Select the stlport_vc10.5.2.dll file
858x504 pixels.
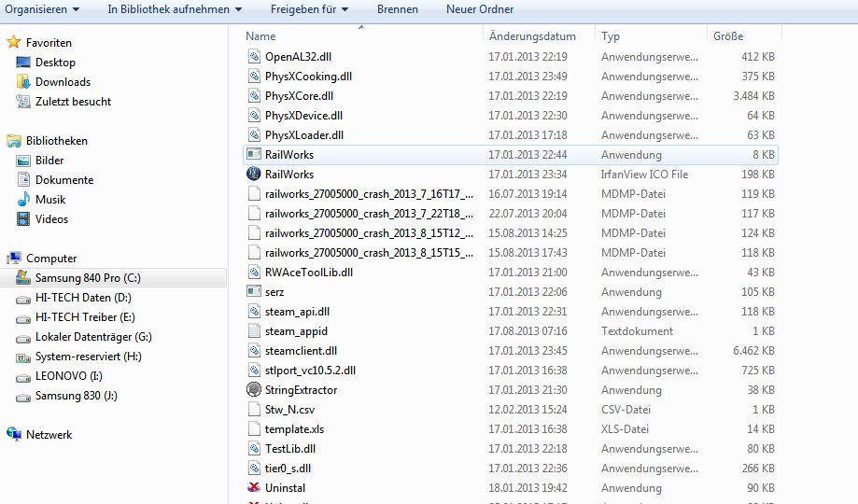(x=310, y=370)
